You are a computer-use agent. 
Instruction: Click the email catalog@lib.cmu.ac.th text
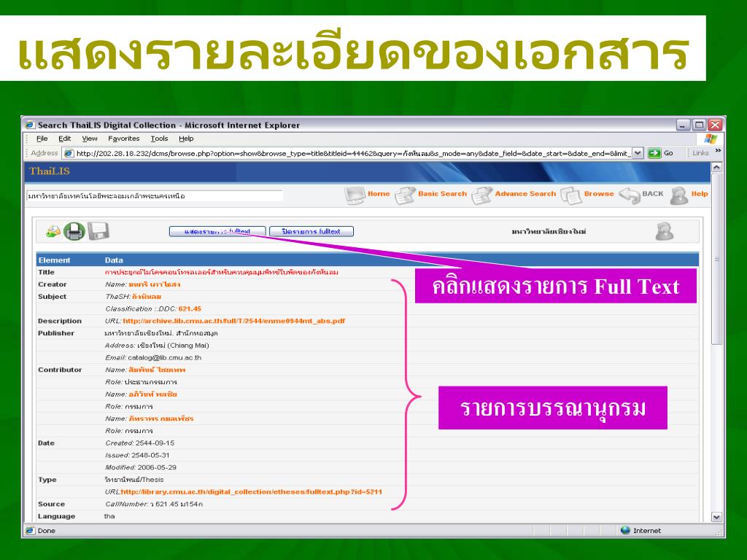point(164,357)
